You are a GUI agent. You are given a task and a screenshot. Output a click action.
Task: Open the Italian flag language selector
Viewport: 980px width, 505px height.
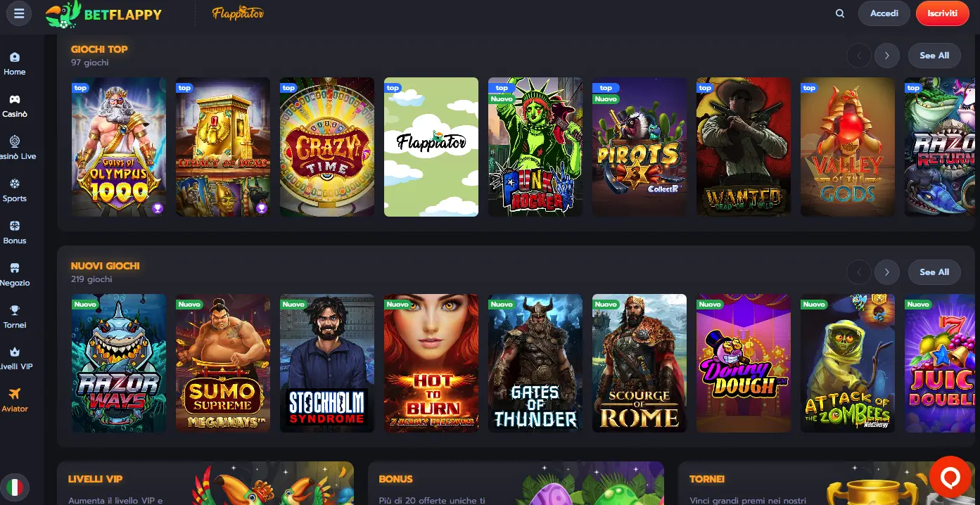tap(14, 487)
